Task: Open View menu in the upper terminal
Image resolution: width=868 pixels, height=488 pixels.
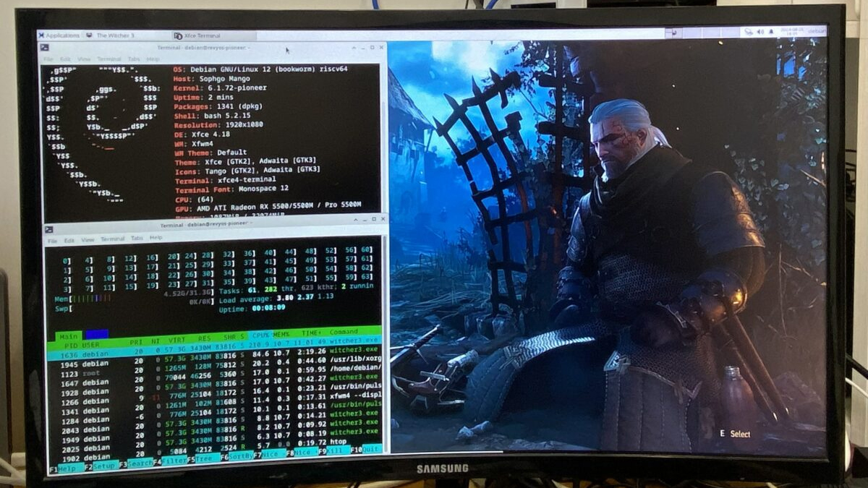Action: (84, 59)
